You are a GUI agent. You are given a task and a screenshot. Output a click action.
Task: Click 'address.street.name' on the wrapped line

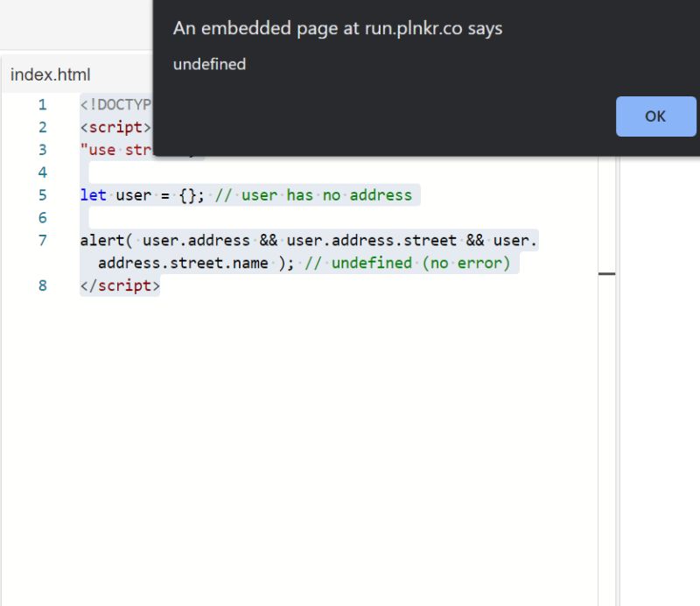(x=183, y=263)
